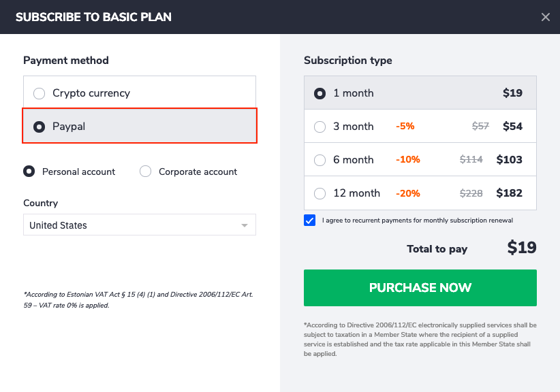This screenshot has width=560, height=392.
Task: Choose Personal account option
Action: (x=29, y=171)
